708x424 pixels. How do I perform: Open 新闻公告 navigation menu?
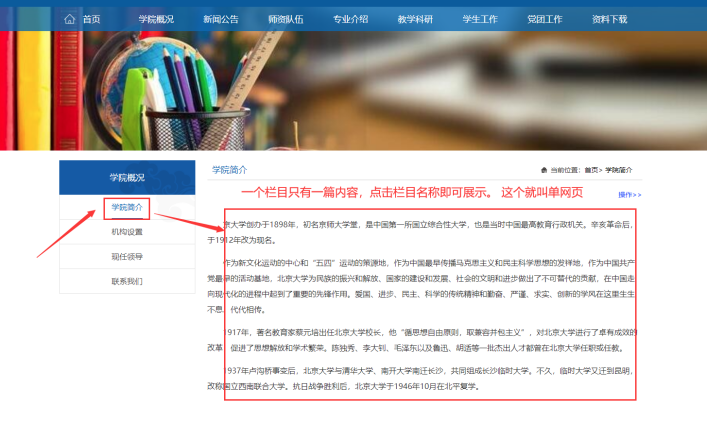point(220,19)
